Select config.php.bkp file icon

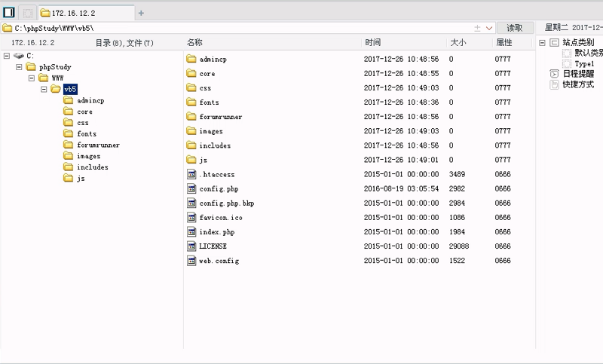click(x=191, y=203)
